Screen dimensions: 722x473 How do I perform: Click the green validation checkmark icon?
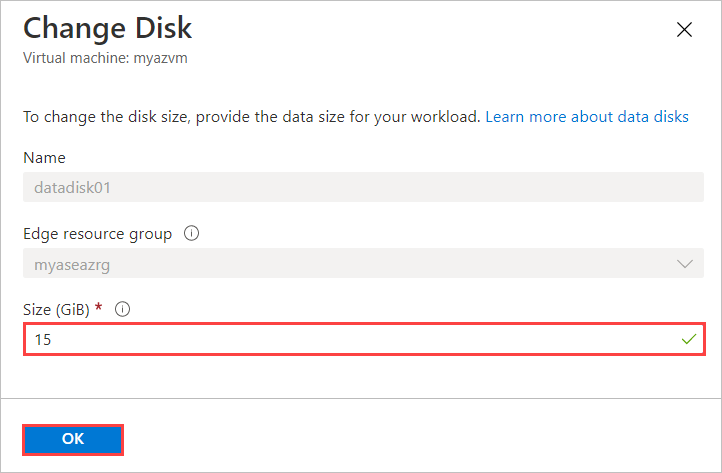[688, 340]
